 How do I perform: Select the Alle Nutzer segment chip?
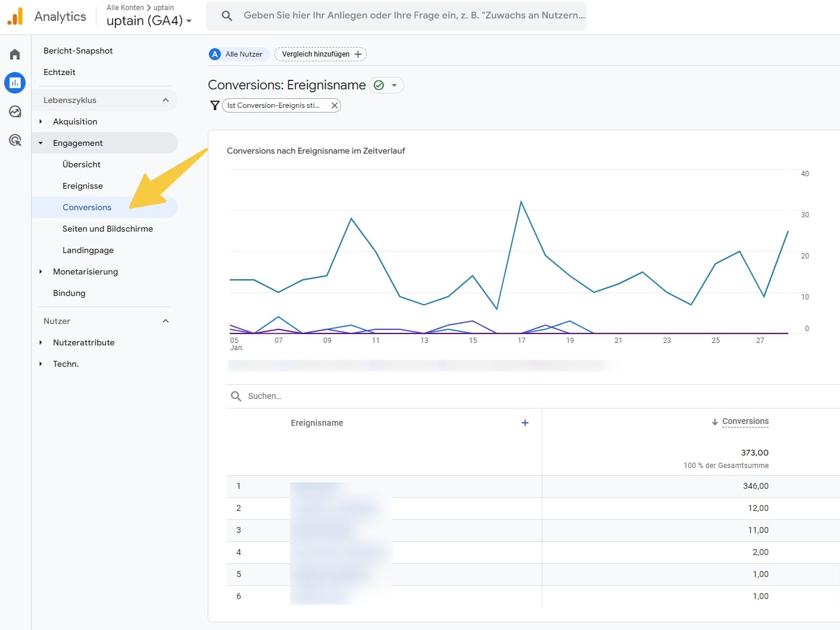coord(238,54)
